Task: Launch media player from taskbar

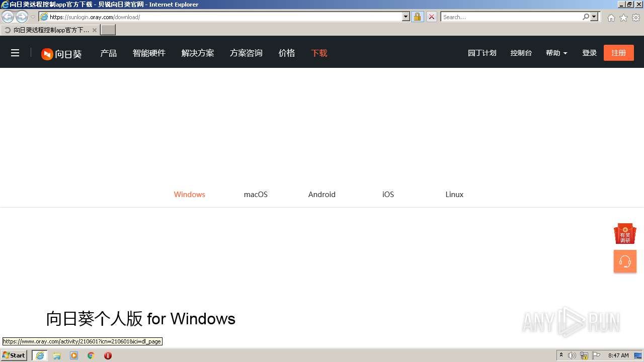Action: pyautogui.click(x=74, y=355)
